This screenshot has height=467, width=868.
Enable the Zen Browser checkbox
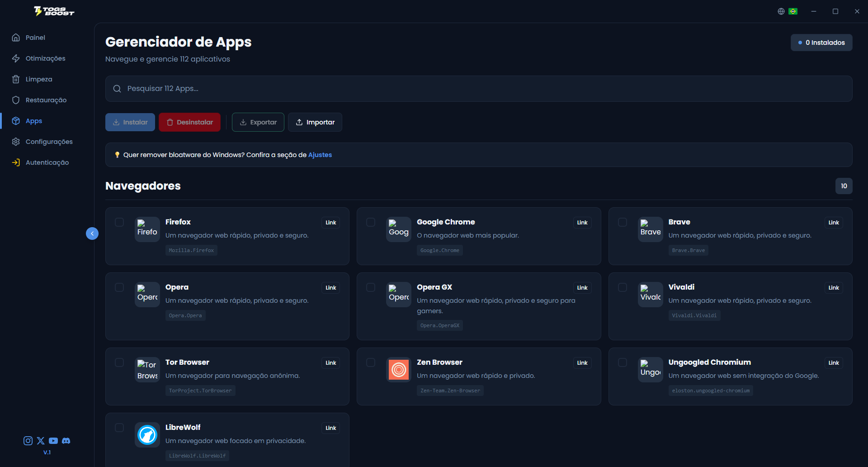(371, 362)
